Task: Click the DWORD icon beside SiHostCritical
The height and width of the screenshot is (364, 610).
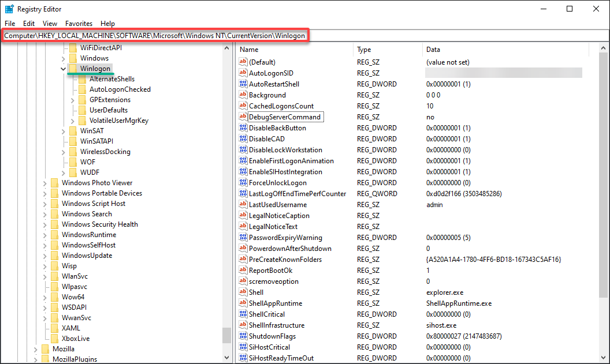Action: point(243,347)
